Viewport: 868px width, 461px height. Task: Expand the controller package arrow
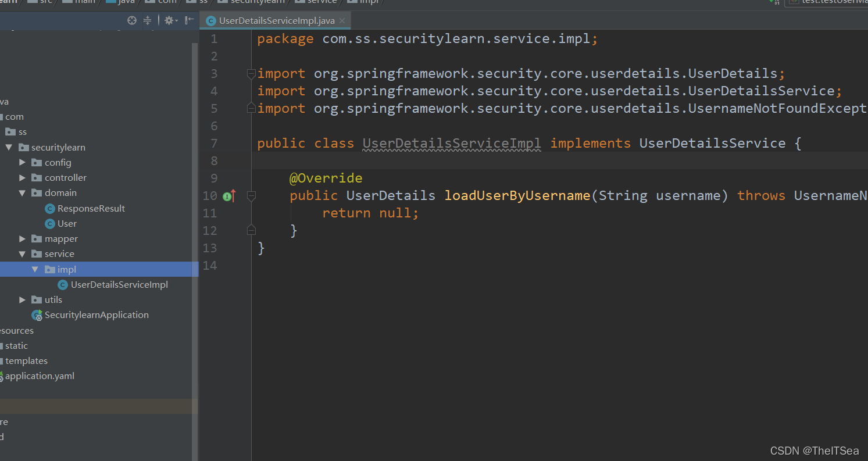click(22, 178)
